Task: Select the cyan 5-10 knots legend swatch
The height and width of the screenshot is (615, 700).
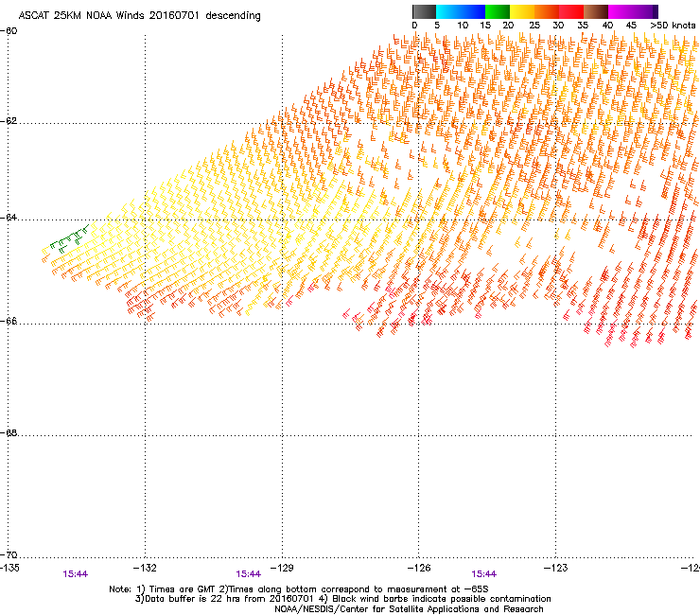Action: point(448,11)
